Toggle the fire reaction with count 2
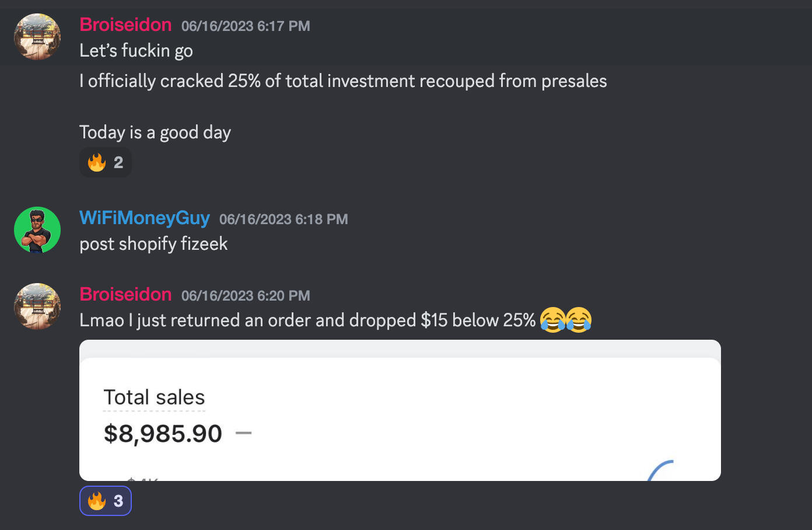The image size is (812, 530). coord(106,162)
